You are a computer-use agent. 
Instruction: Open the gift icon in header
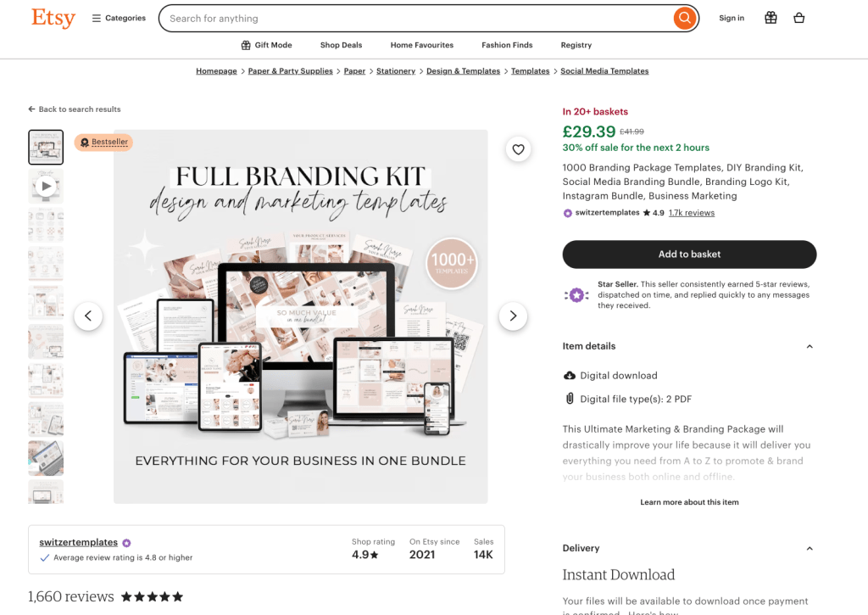click(x=771, y=18)
